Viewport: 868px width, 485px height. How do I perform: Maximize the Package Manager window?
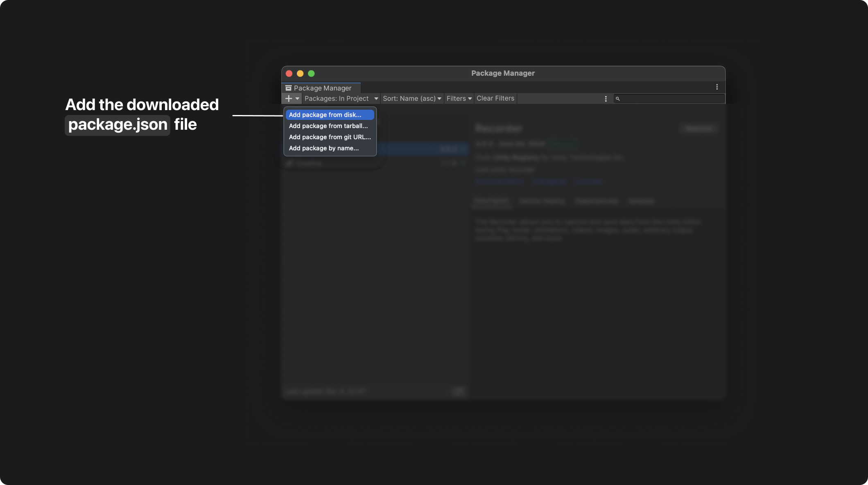[311, 74]
